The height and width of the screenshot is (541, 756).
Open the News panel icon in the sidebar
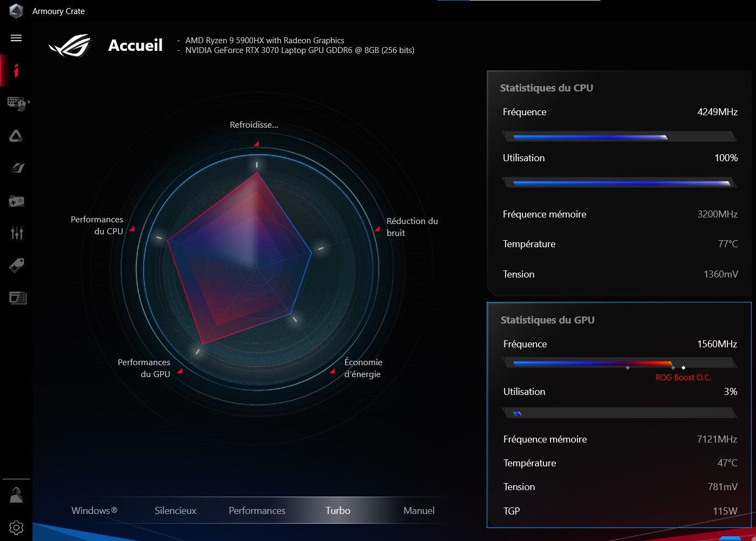pos(17,298)
